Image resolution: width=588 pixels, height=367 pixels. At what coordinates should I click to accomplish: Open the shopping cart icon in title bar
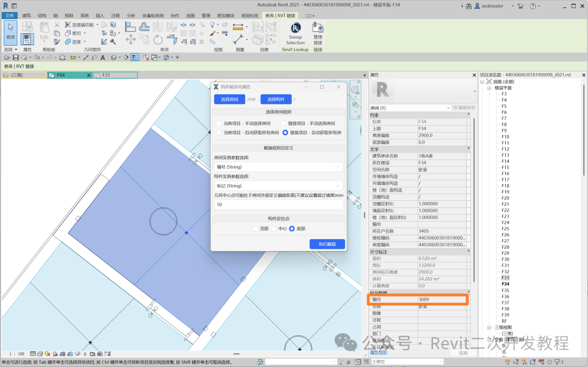point(520,6)
